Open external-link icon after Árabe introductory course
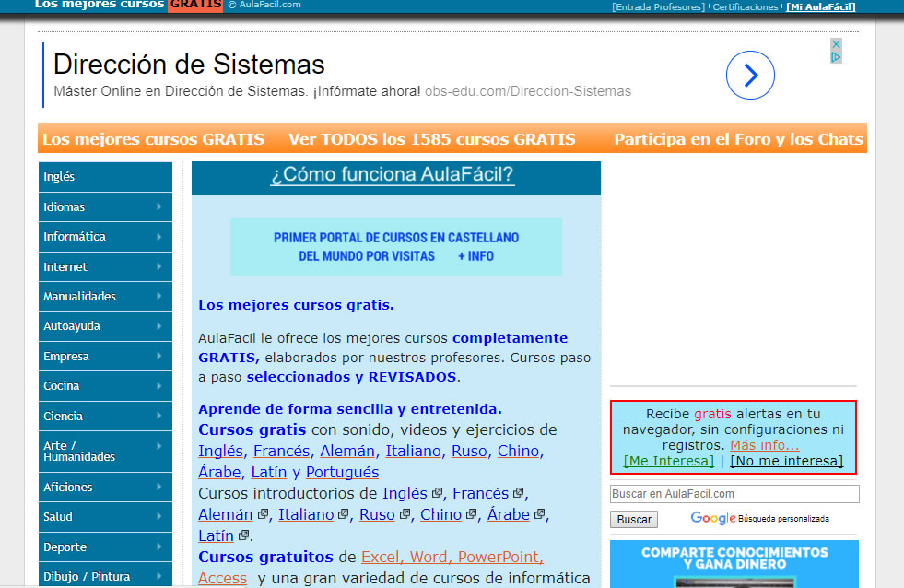Screen dimensions: 904x588 (x=540, y=513)
